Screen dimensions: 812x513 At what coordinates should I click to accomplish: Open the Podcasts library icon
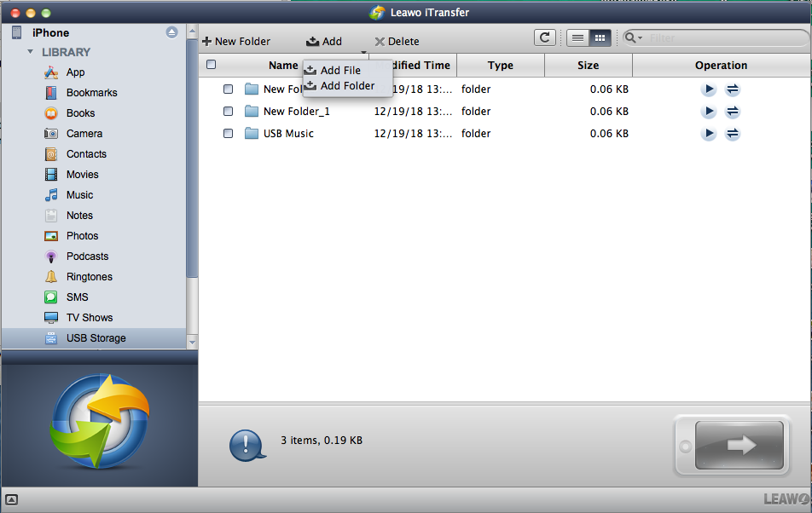pyautogui.click(x=50, y=256)
